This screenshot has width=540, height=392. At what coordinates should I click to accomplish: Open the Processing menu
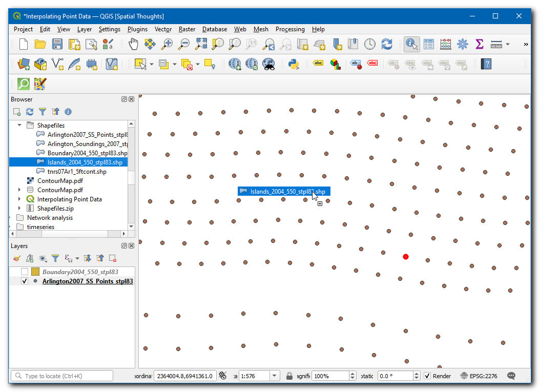click(289, 29)
